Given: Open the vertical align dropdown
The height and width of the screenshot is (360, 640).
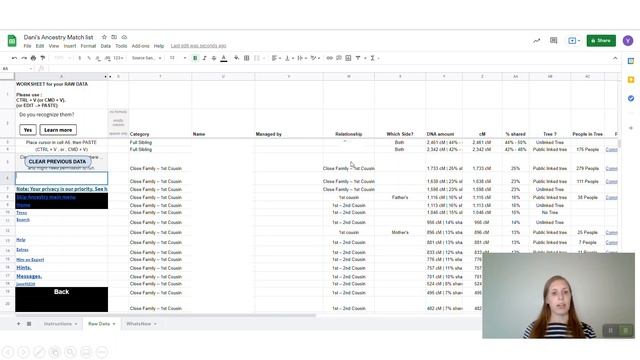Looking at the screenshot, I should [289, 58].
